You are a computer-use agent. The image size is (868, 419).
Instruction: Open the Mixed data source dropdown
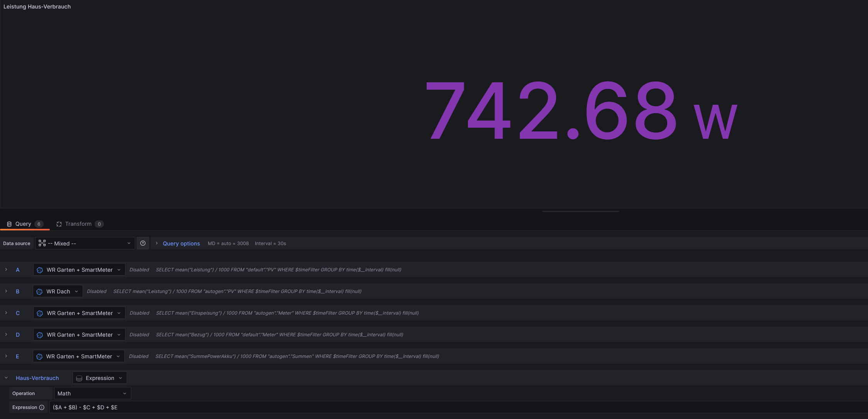tap(85, 243)
